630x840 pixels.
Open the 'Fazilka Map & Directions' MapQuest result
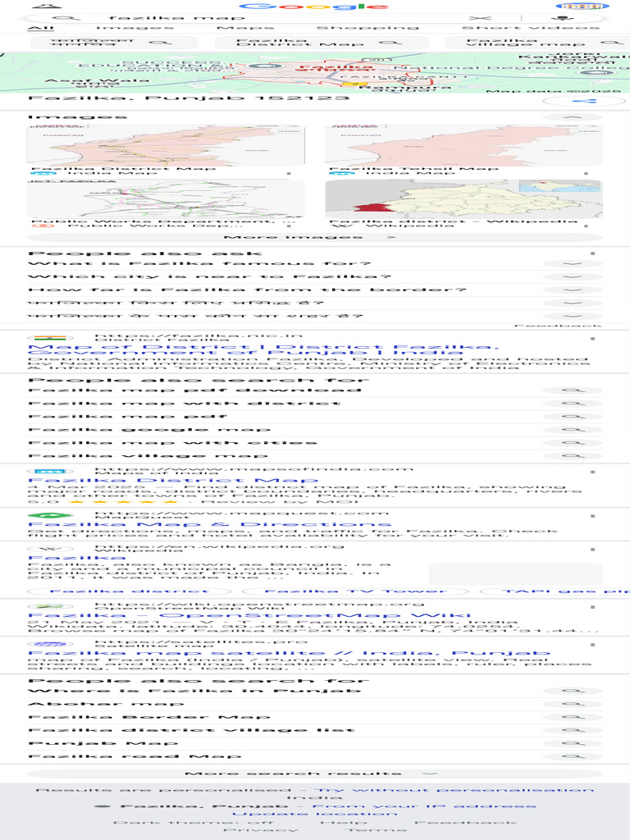[209, 524]
